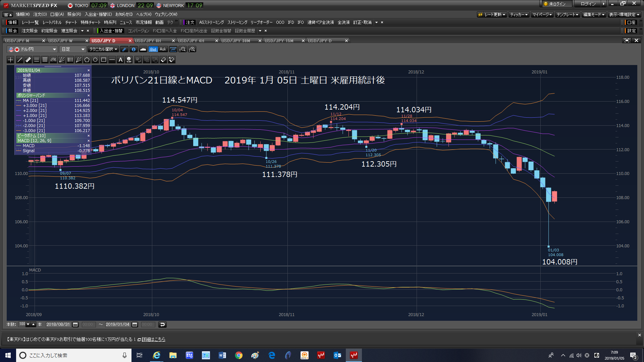Open the smiley icon stamp tool
This screenshot has width=644, height=362.
pyautogui.click(x=129, y=60)
